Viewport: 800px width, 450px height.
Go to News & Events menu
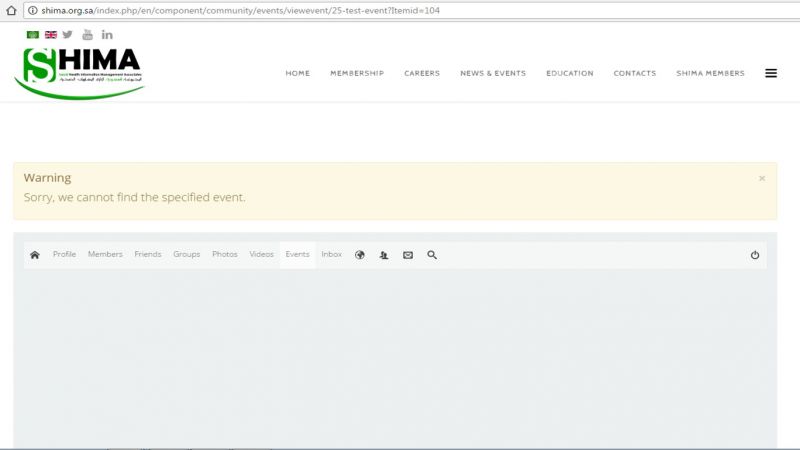493,73
